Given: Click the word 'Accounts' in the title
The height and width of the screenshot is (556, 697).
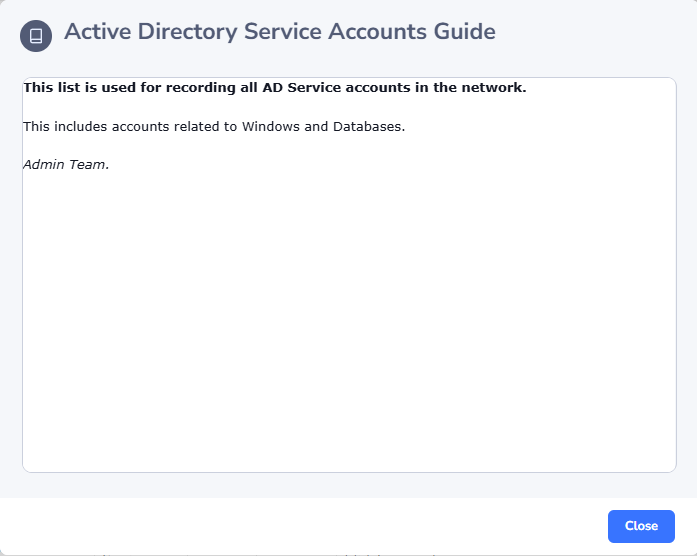Looking at the screenshot, I should point(376,32).
